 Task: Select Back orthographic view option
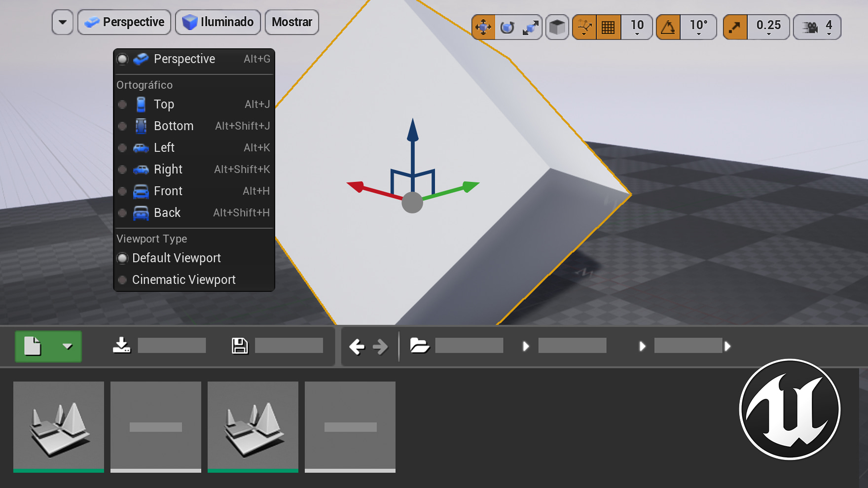pos(194,213)
